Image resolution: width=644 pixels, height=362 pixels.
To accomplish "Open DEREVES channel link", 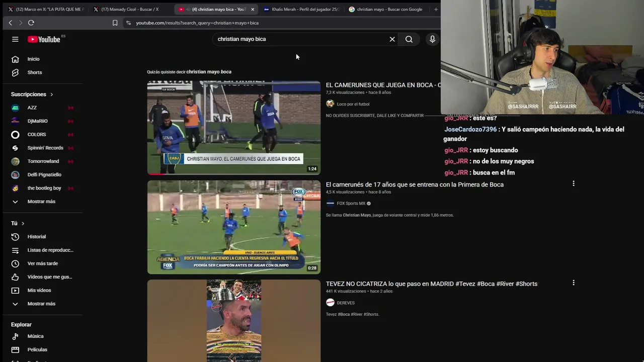I will (x=346, y=303).
